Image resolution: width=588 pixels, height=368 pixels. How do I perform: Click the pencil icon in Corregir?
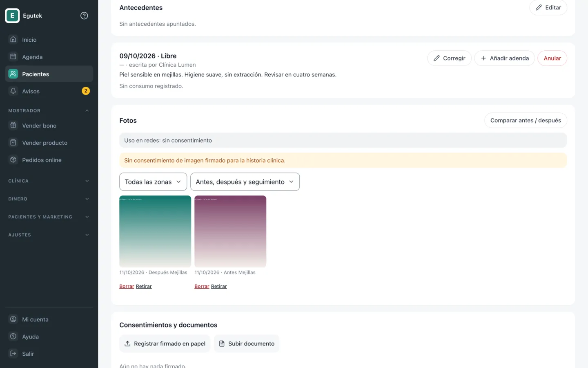pos(437,58)
